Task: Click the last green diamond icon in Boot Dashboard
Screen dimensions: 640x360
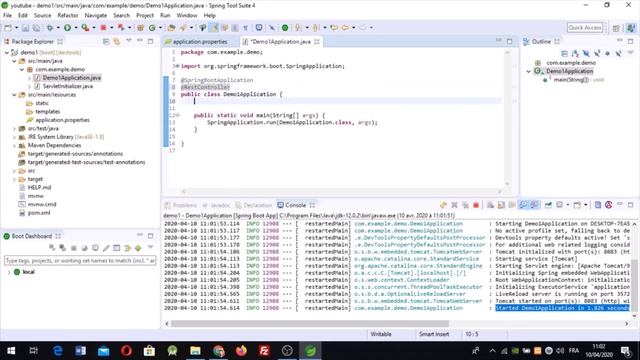Action: 138,248
